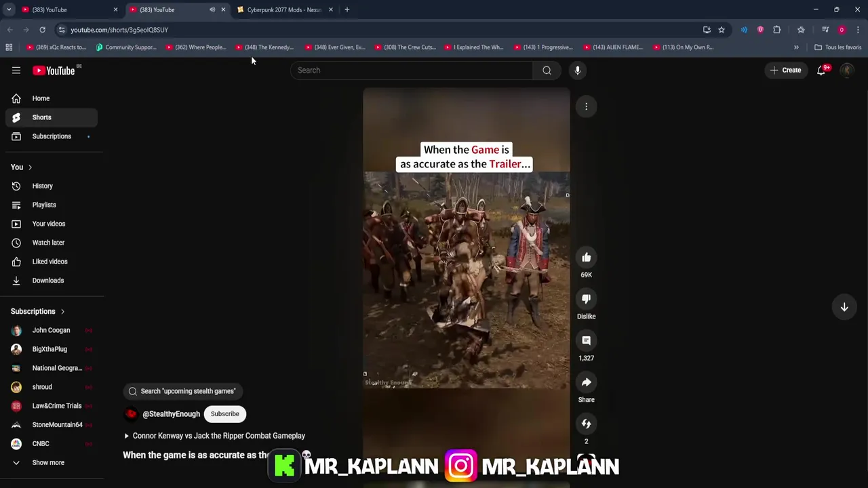Search "upcoming stealth games" suggestion
The width and height of the screenshot is (868, 488).
[x=182, y=391]
